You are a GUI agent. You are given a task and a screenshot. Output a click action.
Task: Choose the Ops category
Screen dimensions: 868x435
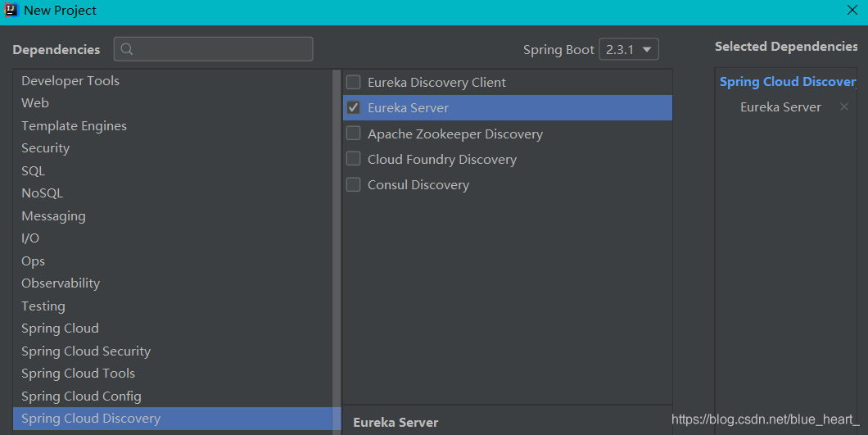click(173, 261)
